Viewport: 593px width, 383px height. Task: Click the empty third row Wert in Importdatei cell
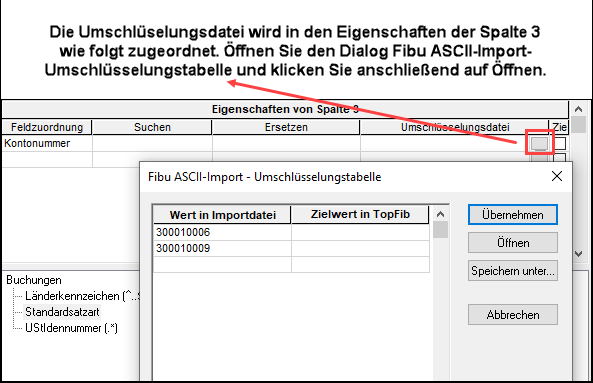[222, 264]
